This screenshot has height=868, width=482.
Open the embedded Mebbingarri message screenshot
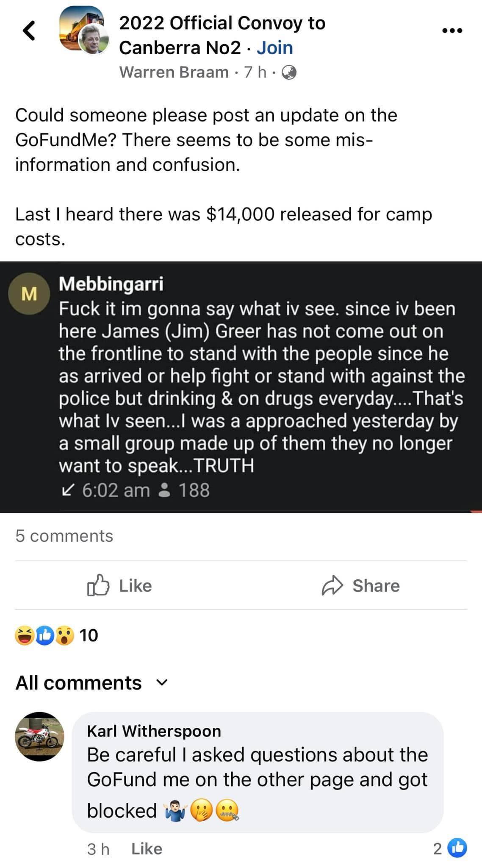point(241,387)
